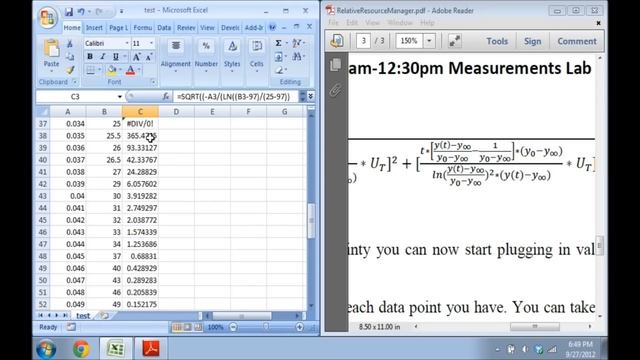Open the Cells group button

pos(257,56)
